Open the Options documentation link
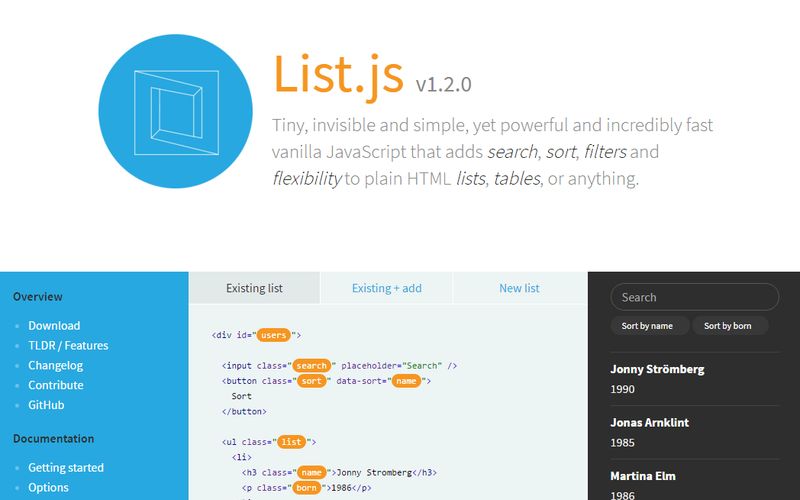Viewport: 800px width, 500px height. click(x=48, y=487)
